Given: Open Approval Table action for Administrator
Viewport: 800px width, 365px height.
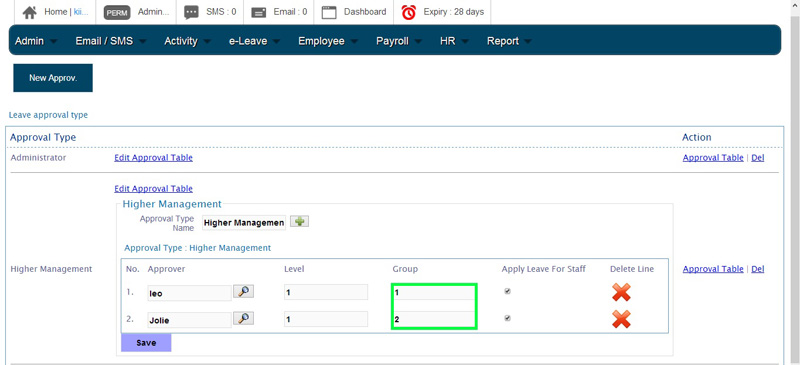Looking at the screenshot, I should click(713, 158).
